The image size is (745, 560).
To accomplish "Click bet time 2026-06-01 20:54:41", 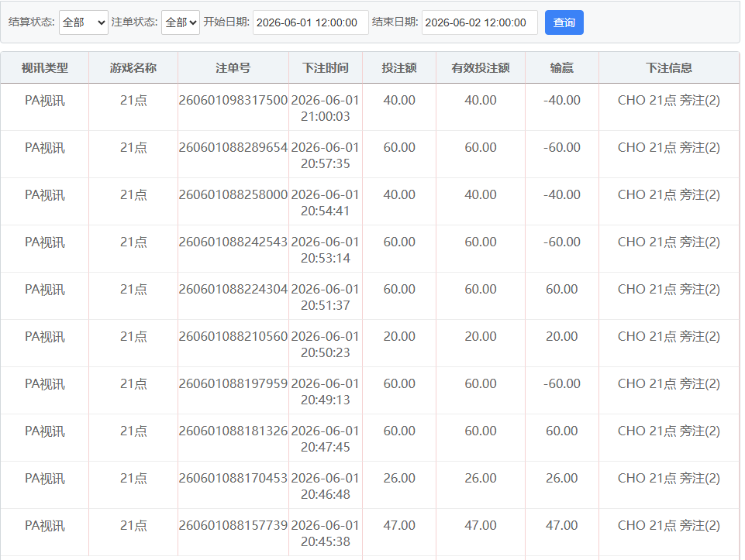I will 326,203.
